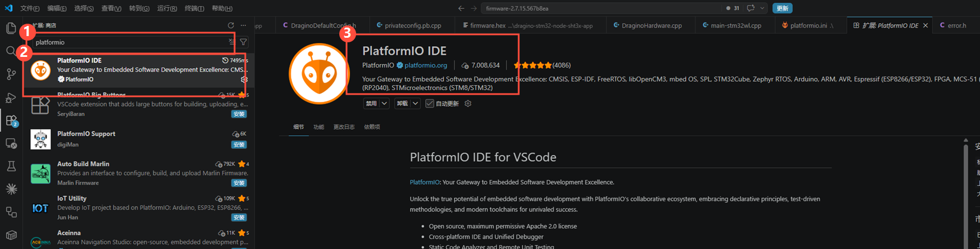This screenshot has width=980, height=249.
Task: Install the PlatformIO Support extension
Action: click(x=239, y=145)
